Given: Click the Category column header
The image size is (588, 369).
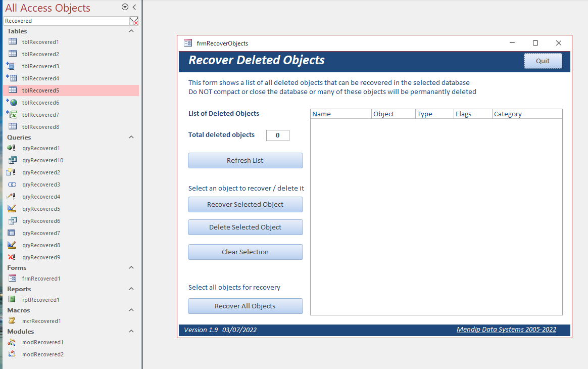Looking at the screenshot, I should pos(527,114).
